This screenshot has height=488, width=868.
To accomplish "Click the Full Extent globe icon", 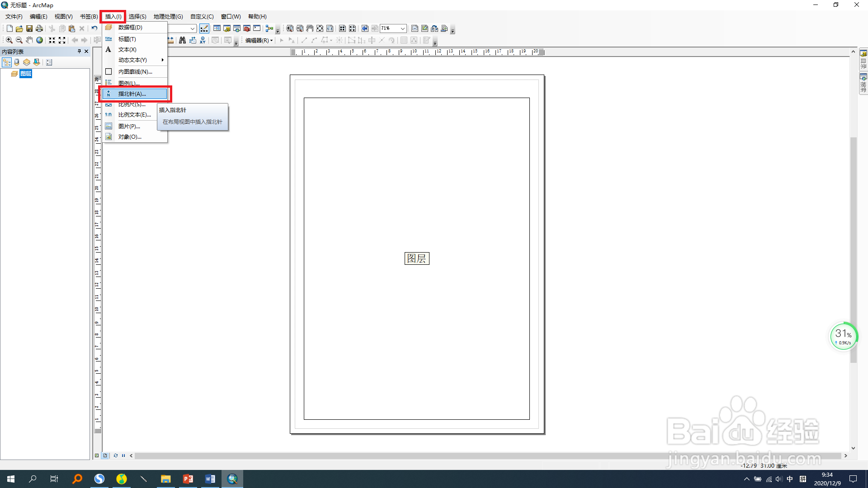I will pyautogui.click(x=40, y=40).
